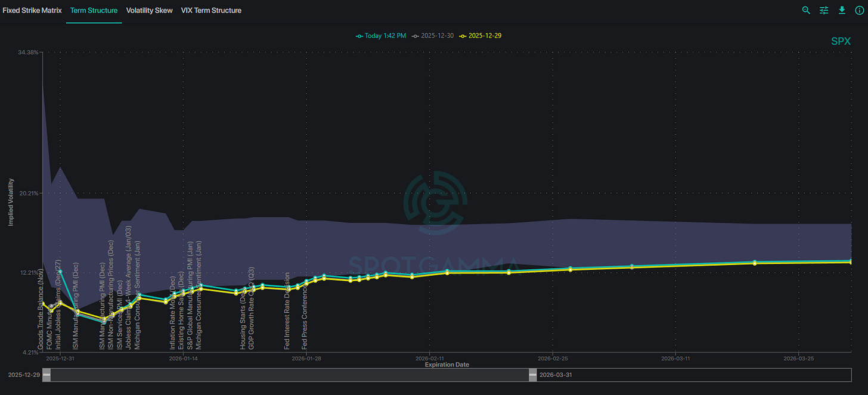Select the Term Structure tab

[x=94, y=10]
